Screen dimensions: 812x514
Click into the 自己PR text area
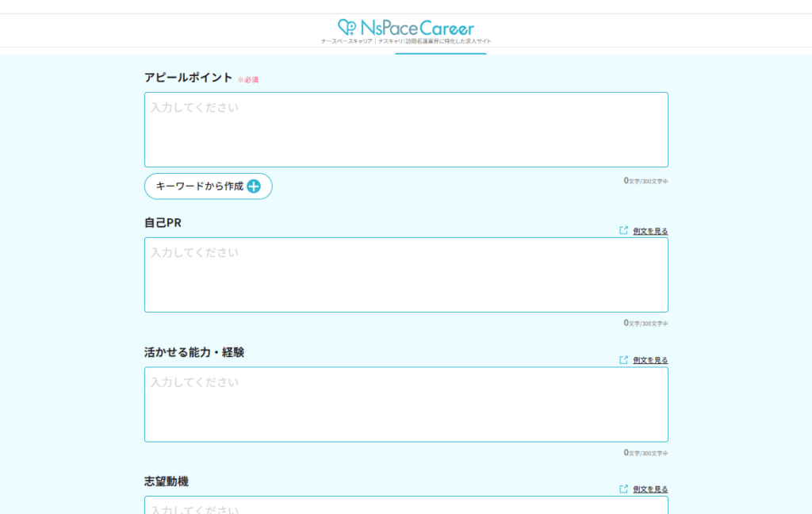[x=406, y=274]
